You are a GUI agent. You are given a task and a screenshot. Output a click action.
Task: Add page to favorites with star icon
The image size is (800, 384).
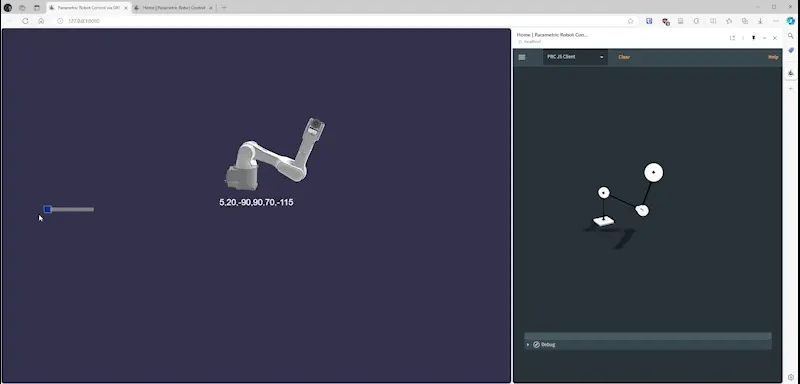(631, 21)
